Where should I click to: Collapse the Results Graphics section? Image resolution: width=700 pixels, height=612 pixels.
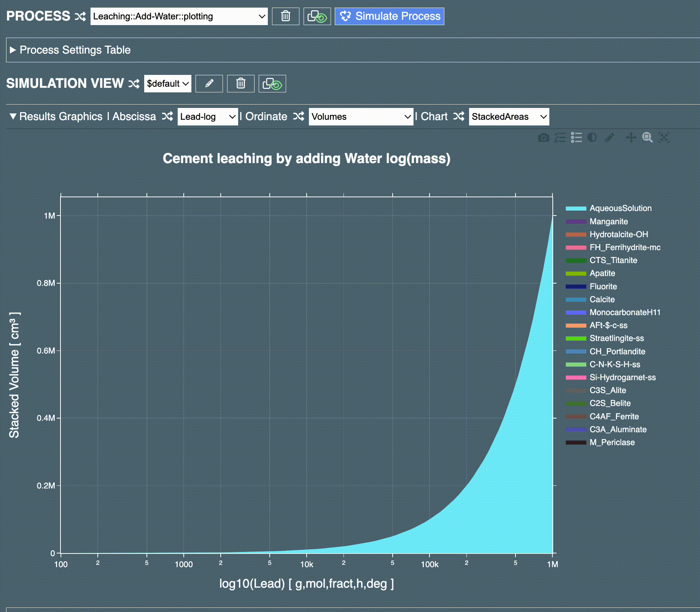[13, 116]
